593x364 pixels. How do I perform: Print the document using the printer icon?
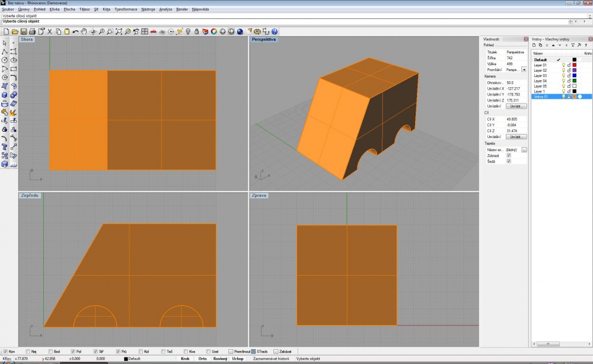coord(33,32)
